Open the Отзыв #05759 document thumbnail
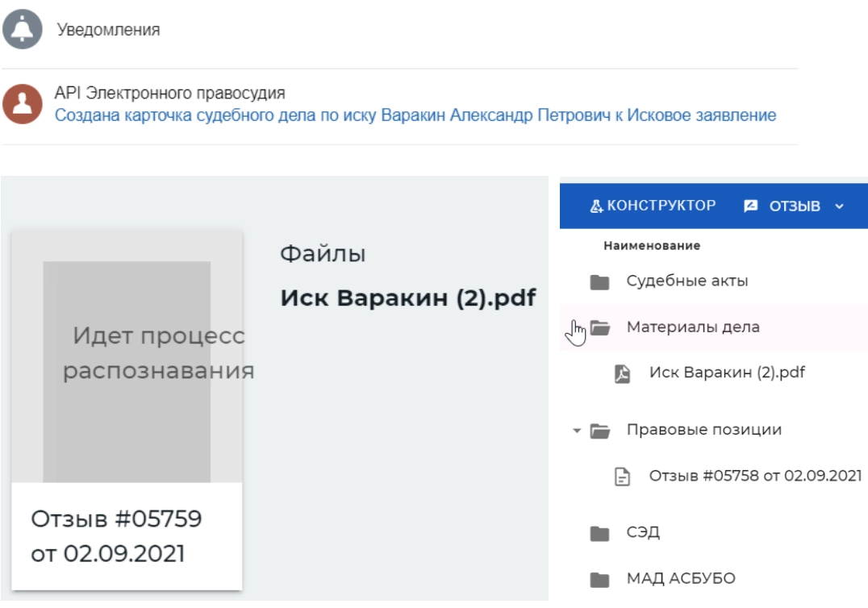The height and width of the screenshot is (608, 868). 127,371
